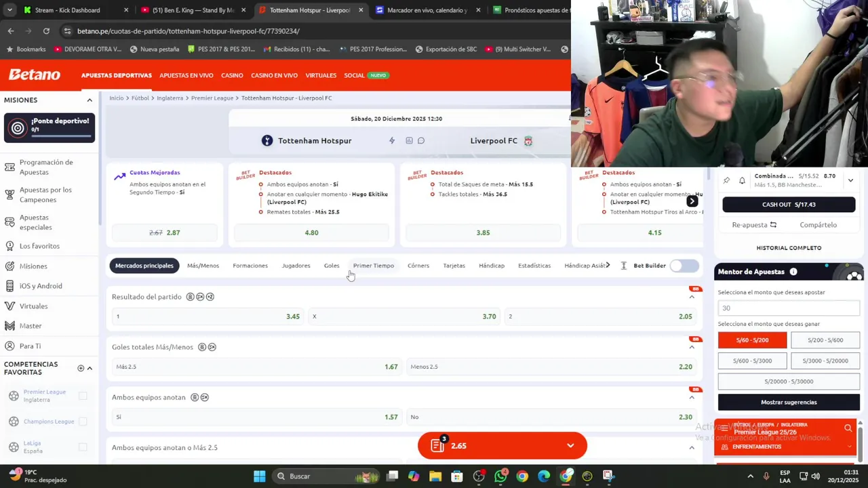Click the bell notification icon on Combinada bet
The image size is (868, 488).
click(742, 180)
